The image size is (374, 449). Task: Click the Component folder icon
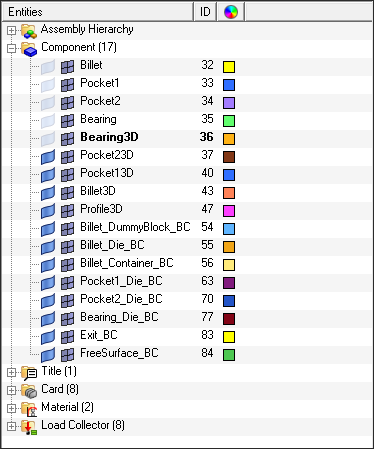pyautogui.click(x=29, y=49)
